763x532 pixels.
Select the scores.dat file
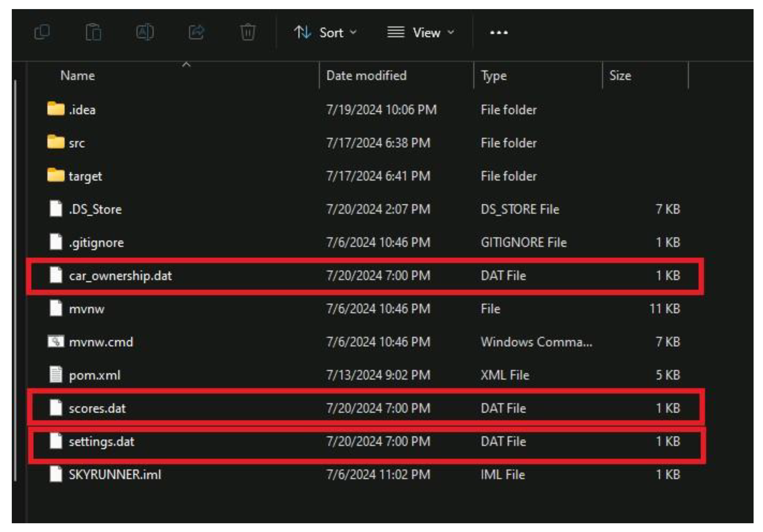point(97,408)
